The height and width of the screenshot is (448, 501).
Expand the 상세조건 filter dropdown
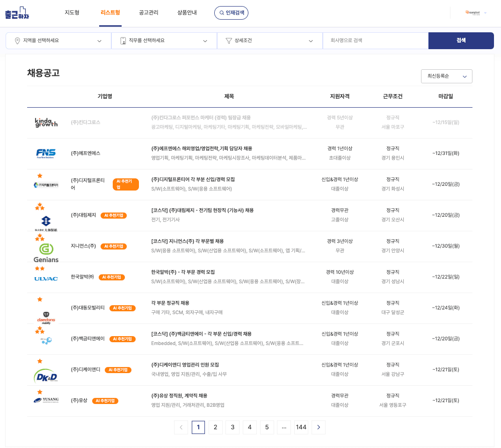(270, 41)
